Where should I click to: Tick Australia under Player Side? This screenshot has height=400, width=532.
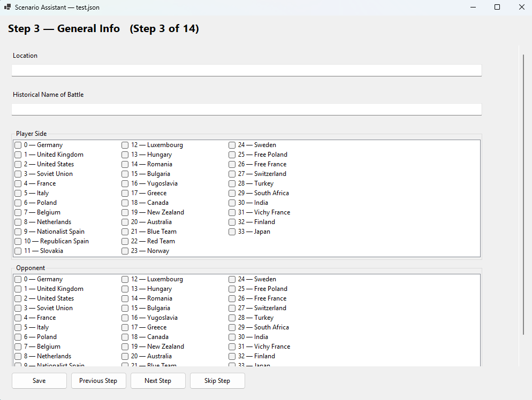125,222
